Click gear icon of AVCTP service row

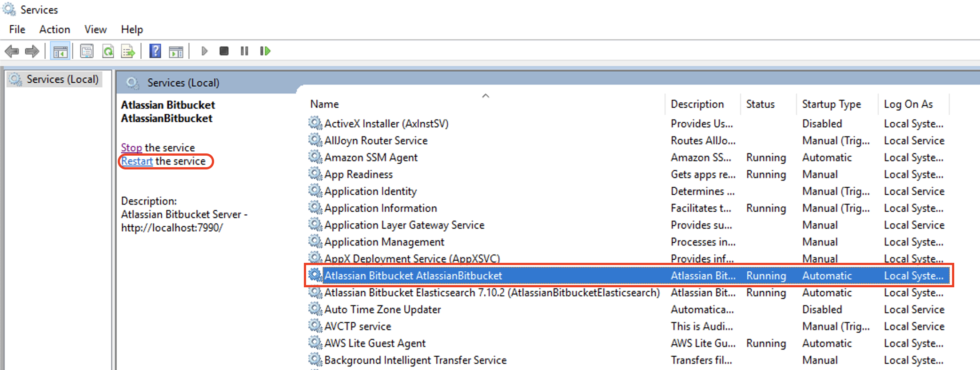(315, 326)
